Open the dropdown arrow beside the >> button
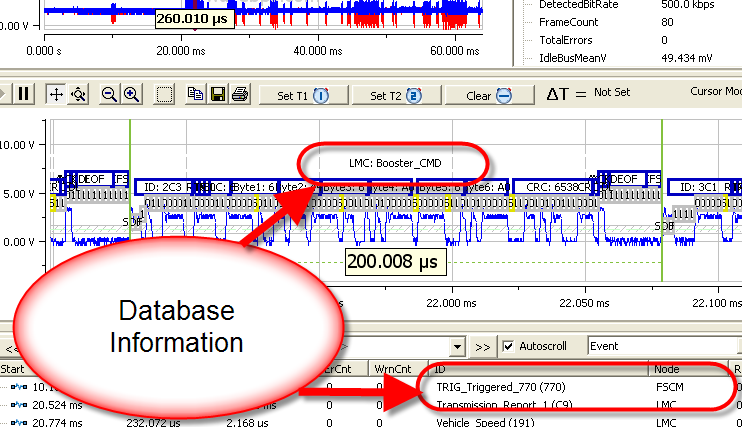 click(x=457, y=347)
